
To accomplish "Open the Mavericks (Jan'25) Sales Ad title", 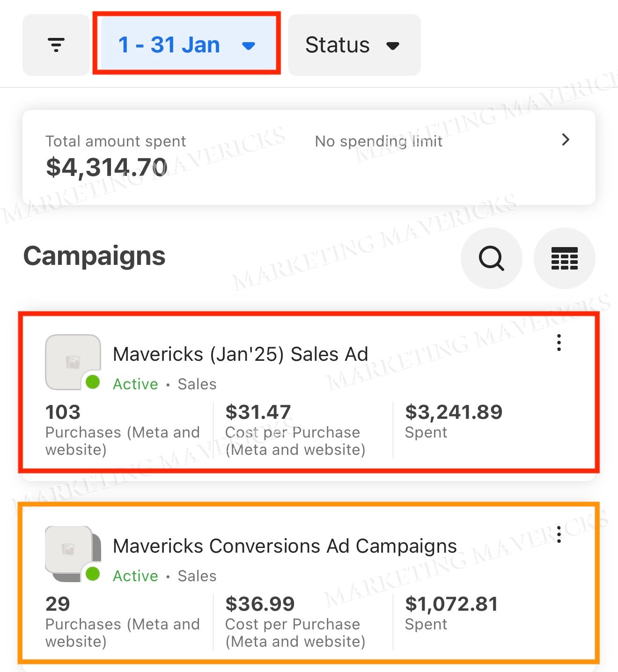I will pos(240,354).
